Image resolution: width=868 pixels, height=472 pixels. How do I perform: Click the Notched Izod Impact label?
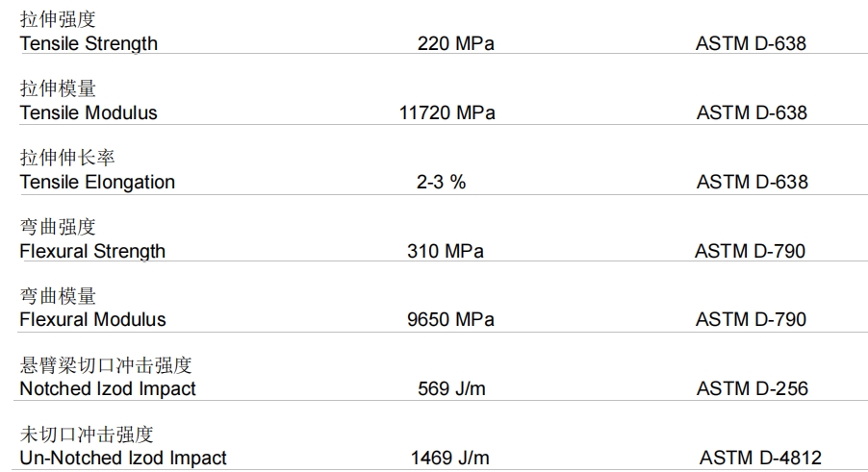tap(108, 389)
